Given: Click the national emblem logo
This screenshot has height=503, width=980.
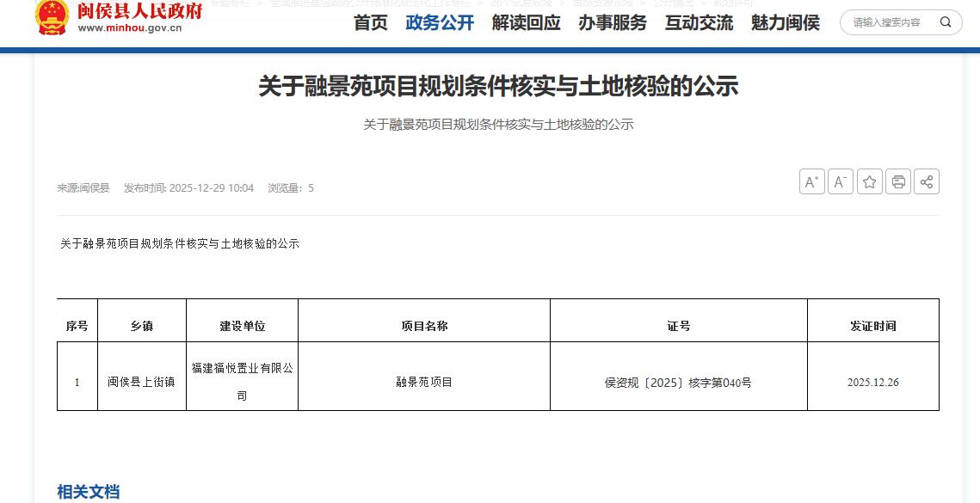Looking at the screenshot, I should pyautogui.click(x=52, y=17).
